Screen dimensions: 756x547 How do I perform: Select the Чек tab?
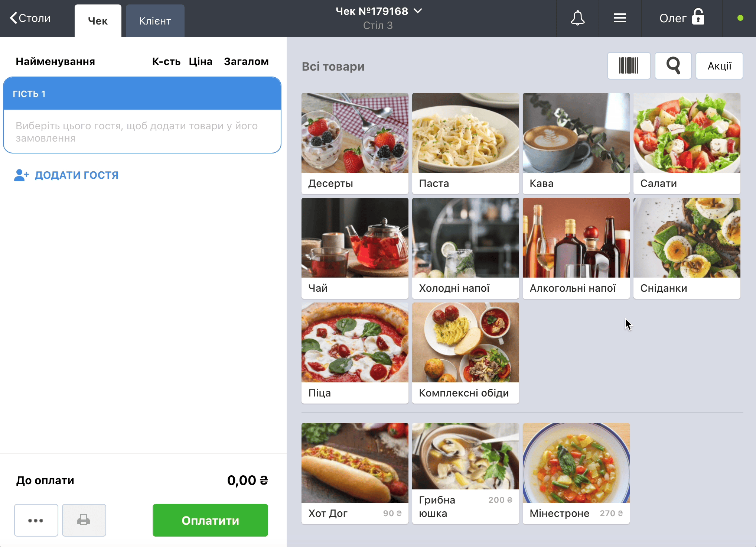(x=98, y=21)
